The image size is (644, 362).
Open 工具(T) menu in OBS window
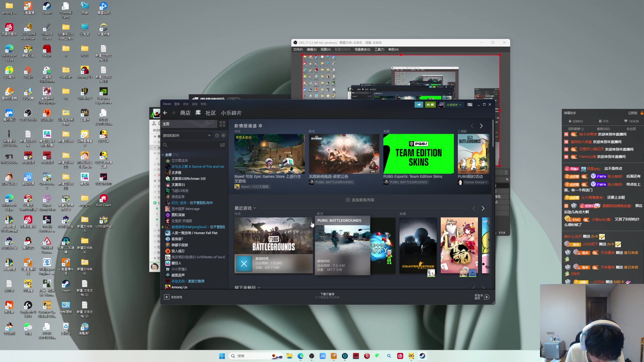[x=379, y=50]
